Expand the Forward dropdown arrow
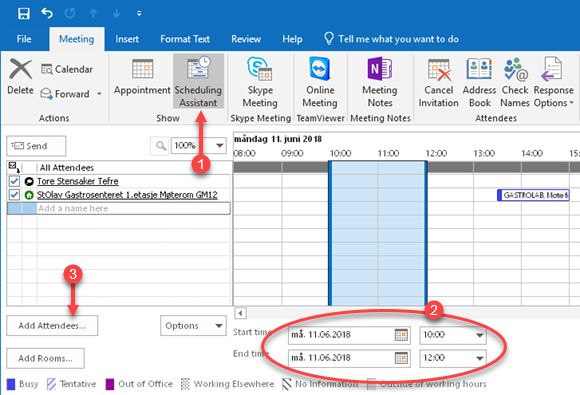The height and width of the screenshot is (395, 580). (99, 94)
